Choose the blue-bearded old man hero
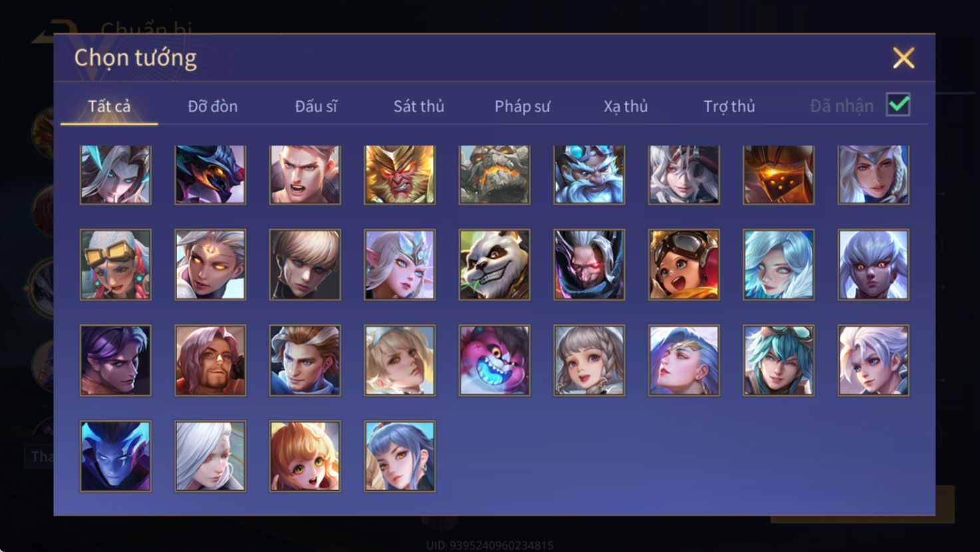Viewport: 980px width, 552px height. (x=589, y=174)
